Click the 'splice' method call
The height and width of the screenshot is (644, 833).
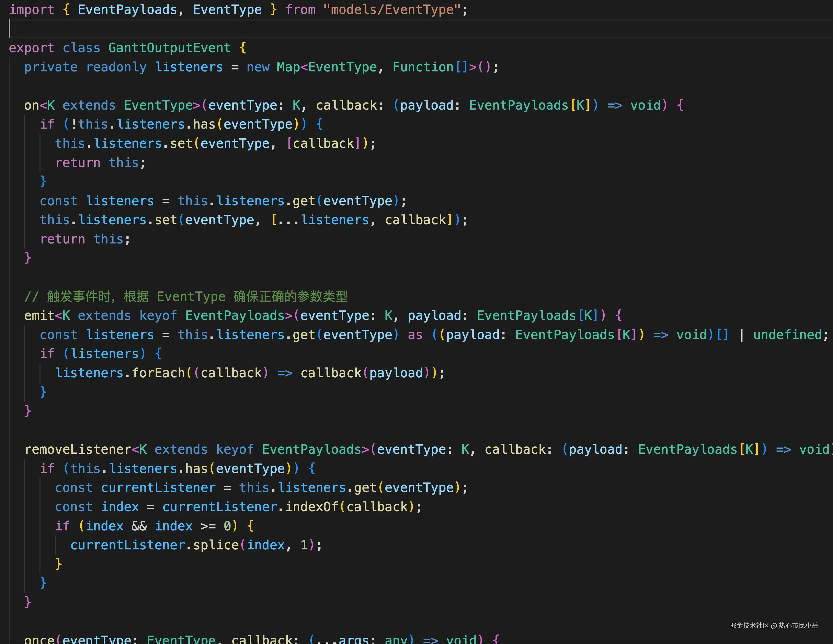point(215,545)
